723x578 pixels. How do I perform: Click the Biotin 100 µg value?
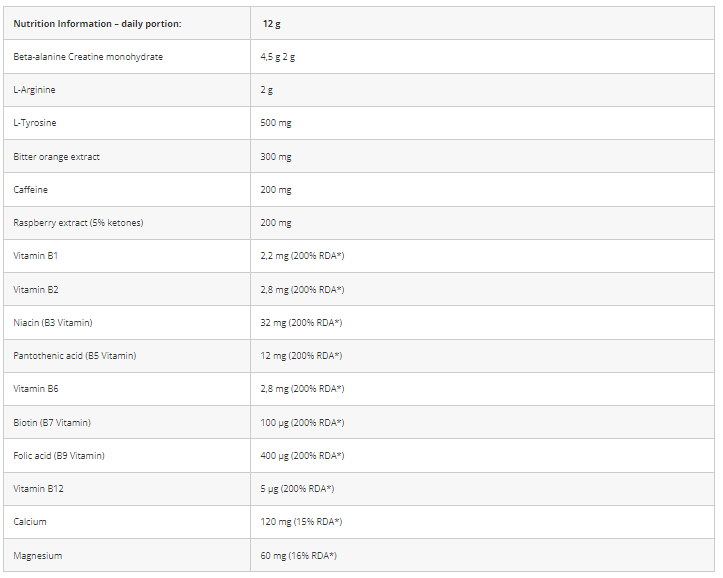[302, 423]
